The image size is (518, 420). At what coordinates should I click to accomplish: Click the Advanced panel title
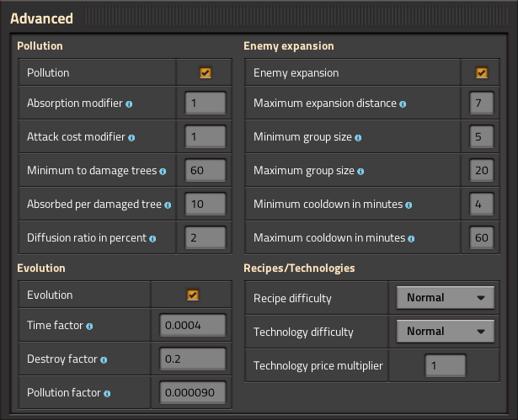pyautogui.click(x=41, y=19)
